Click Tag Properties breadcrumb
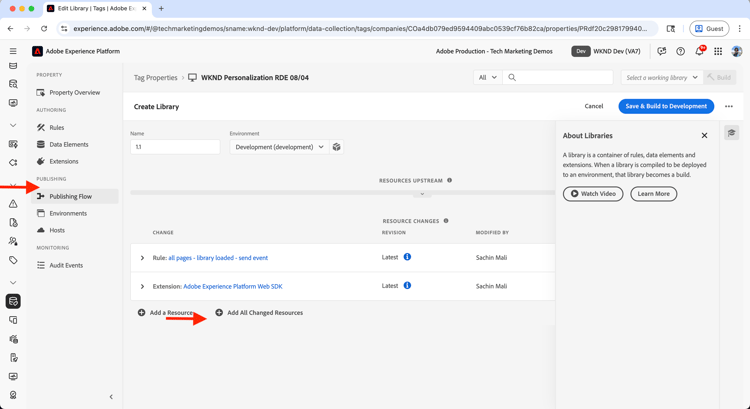The height and width of the screenshot is (409, 750). (155, 77)
